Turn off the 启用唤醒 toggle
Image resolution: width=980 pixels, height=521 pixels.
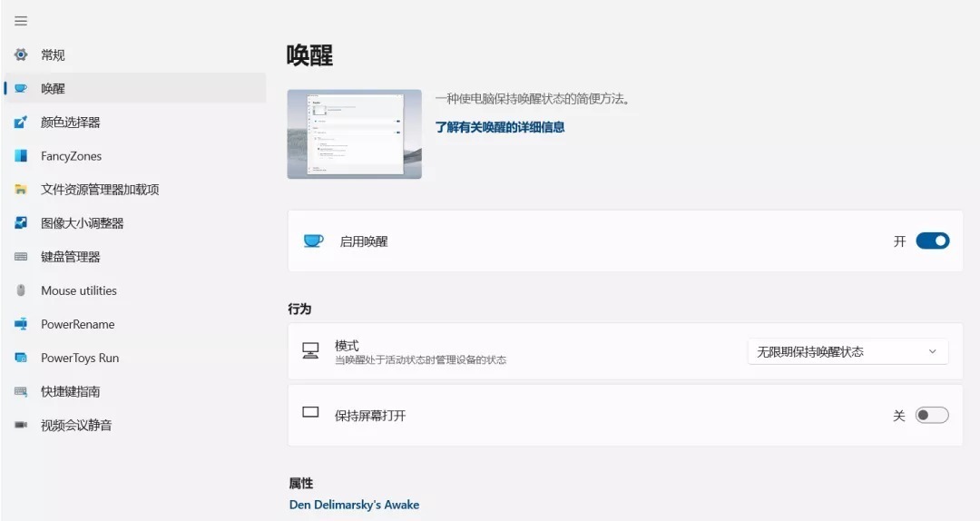(x=933, y=241)
